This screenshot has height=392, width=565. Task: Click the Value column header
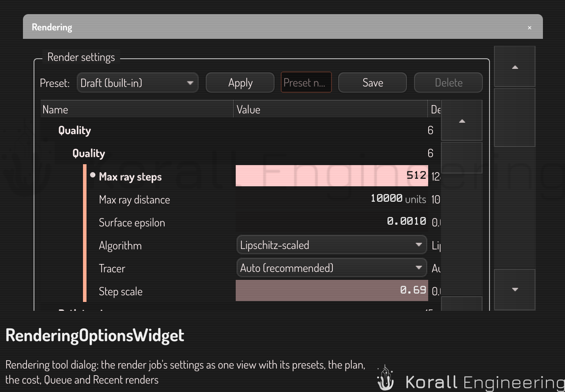tap(331, 109)
